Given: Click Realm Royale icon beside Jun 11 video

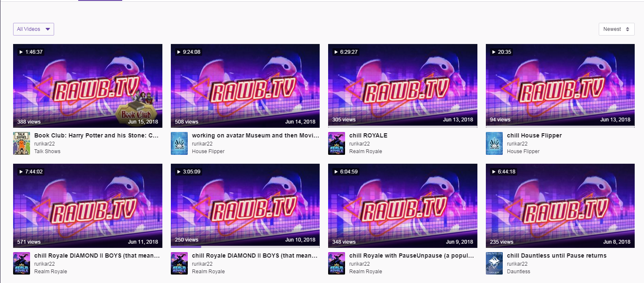Looking at the screenshot, I should click(22, 263).
